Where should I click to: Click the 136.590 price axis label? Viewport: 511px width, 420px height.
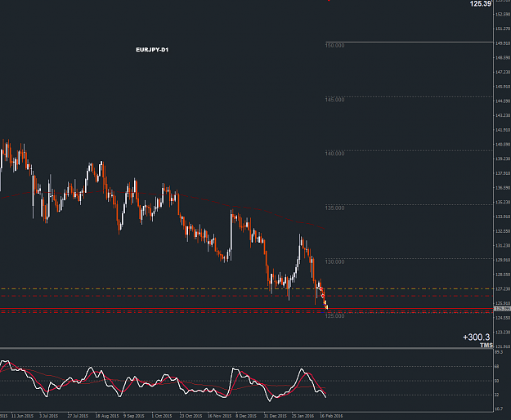[x=503, y=188]
